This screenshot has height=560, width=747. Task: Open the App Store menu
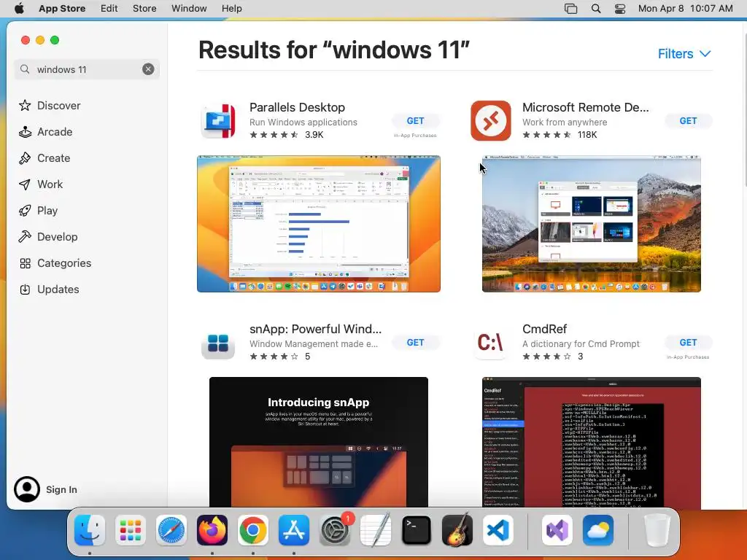(62, 8)
